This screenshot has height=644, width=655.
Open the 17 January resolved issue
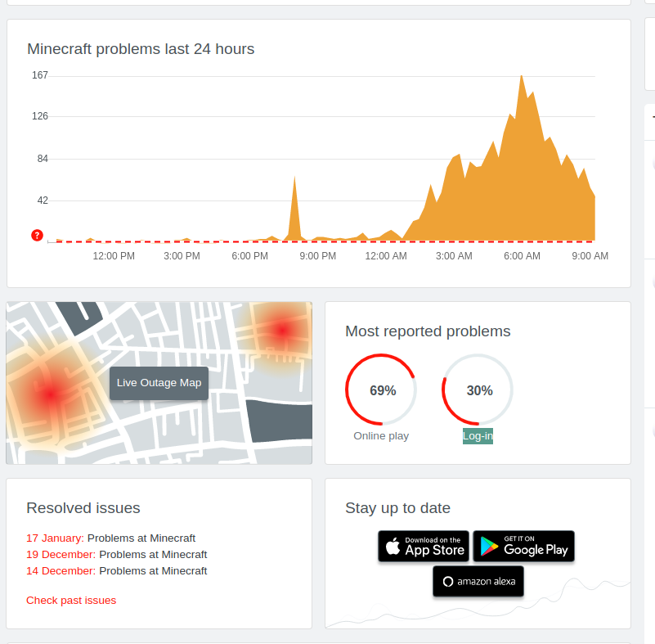pyautogui.click(x=110, y=538)
